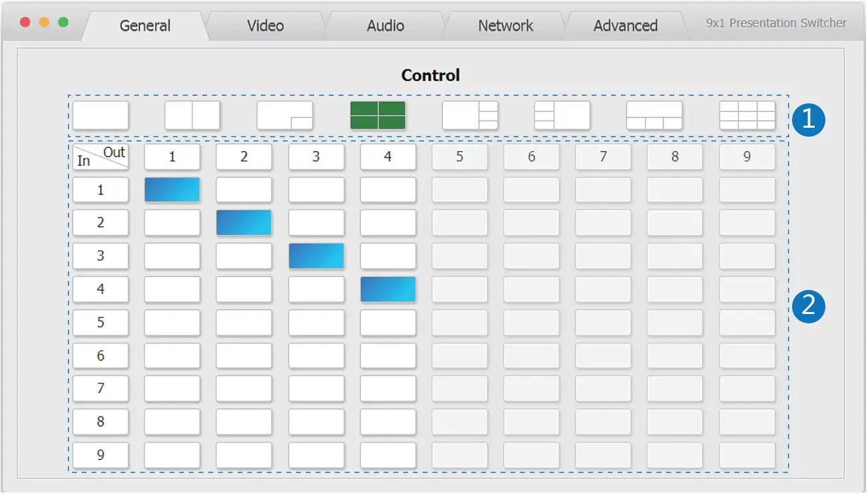Route input 1 to output 3
This screenshot has height=495, width=868.
tap(316, 190)
